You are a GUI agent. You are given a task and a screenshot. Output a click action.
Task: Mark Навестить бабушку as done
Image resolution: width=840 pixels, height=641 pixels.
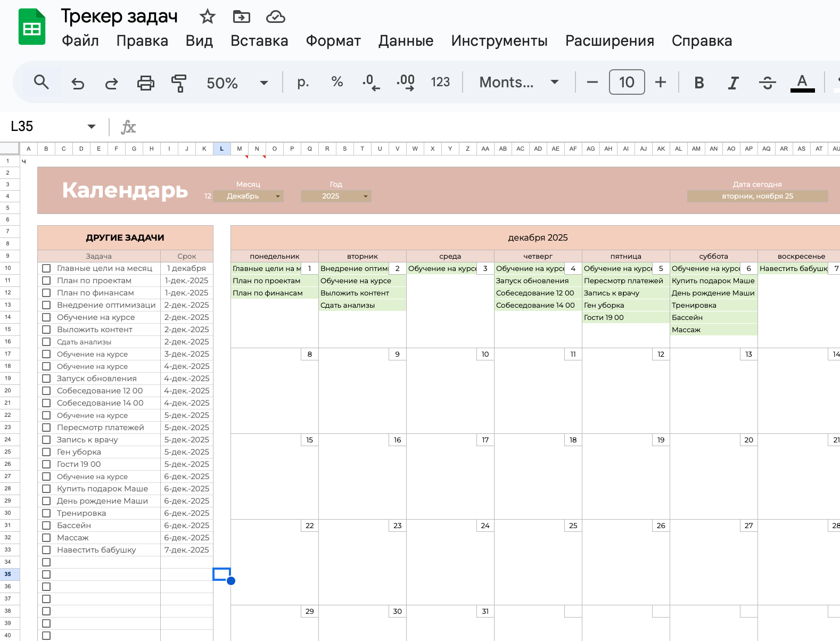click(46, 550)
